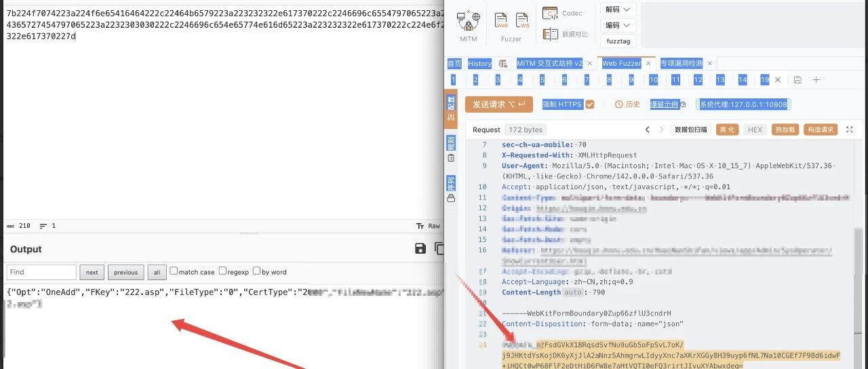Open the fuzztag button
The image size is (868, 369).
tap(618, 41)
